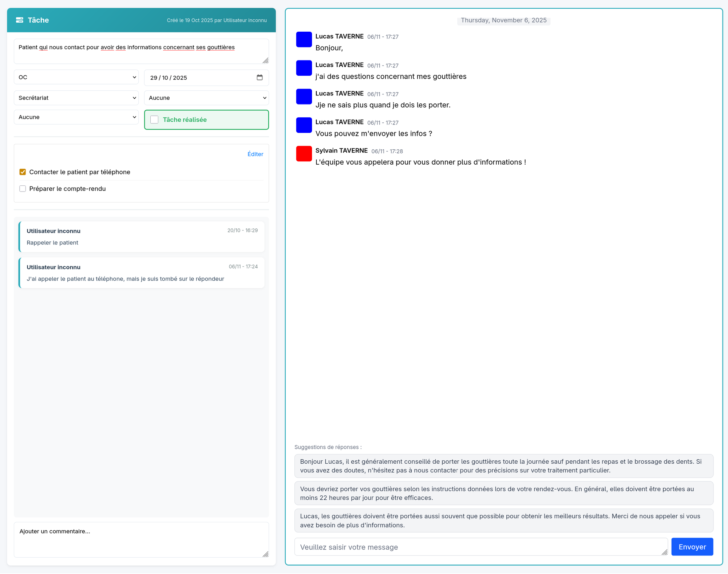Click Sylvain TAVERNE's red avatar
The height and width of the screenshot is (574, 728).
click(x=304, y=154)
